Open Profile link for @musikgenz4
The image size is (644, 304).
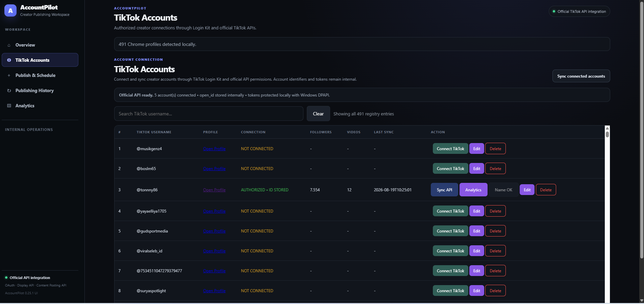coord(214,149)
